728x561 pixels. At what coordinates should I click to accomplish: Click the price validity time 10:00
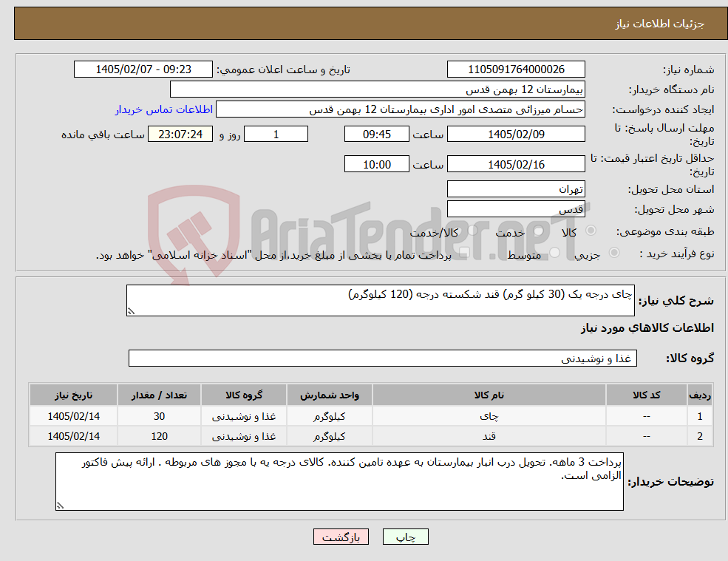coord(376,164)
